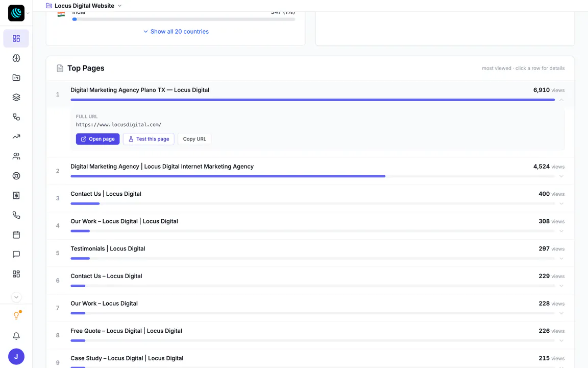Open the trending arrow analytics icon
Screen dimensions: 588x368
coord(16,136)
